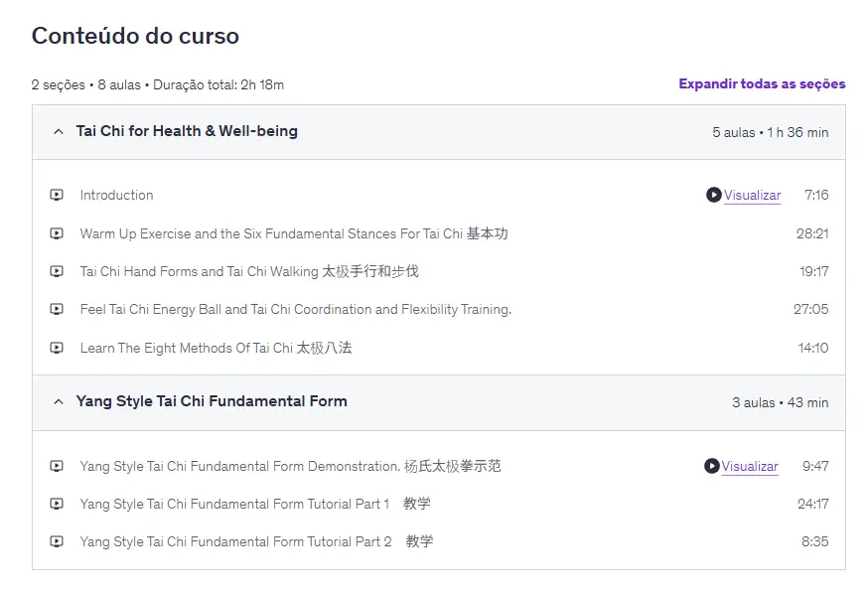
Task: Click video icon for Tai Chi Hand Forms lecture
Action: pos(57,271)
